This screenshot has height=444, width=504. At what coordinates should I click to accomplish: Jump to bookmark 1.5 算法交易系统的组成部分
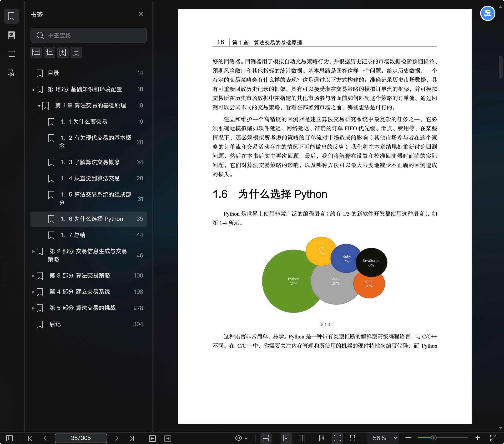[89, 199]
